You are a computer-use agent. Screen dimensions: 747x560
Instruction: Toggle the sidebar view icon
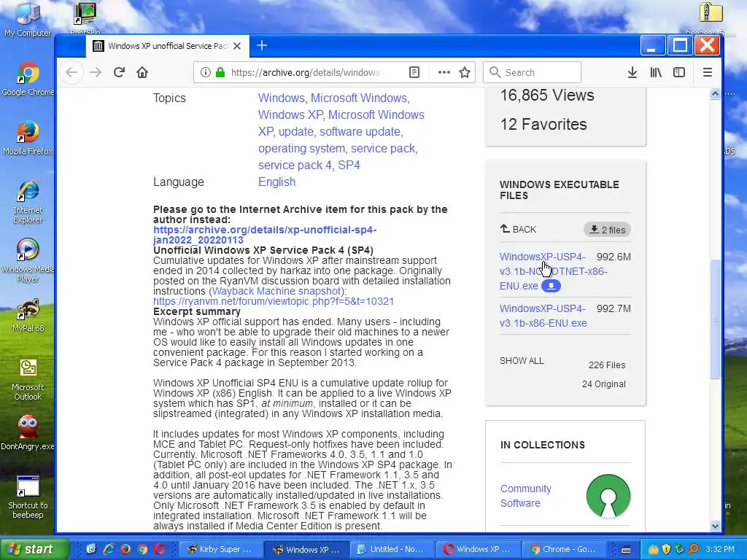[679, 72]
